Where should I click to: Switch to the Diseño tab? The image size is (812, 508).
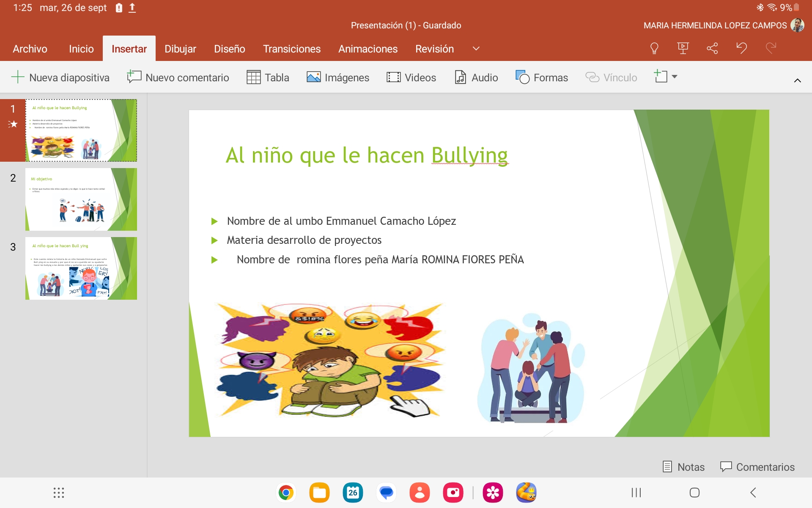click(229, 49)
